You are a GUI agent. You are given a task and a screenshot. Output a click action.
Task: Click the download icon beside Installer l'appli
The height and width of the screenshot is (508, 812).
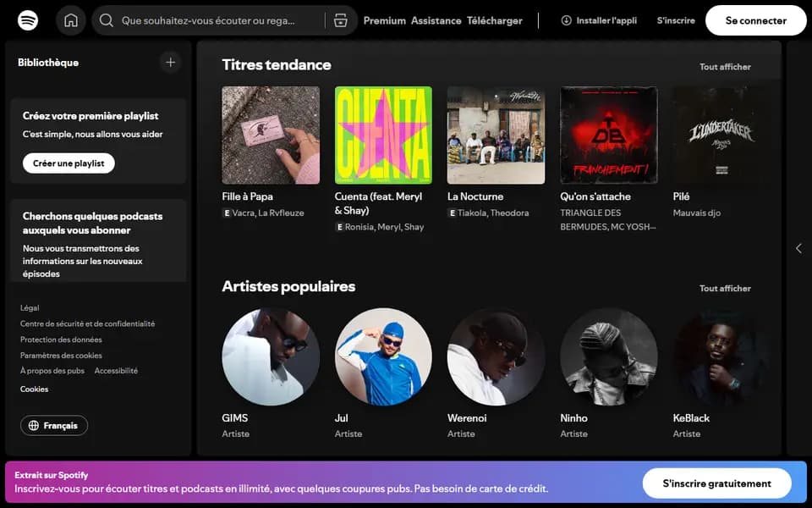click(567, 20)
